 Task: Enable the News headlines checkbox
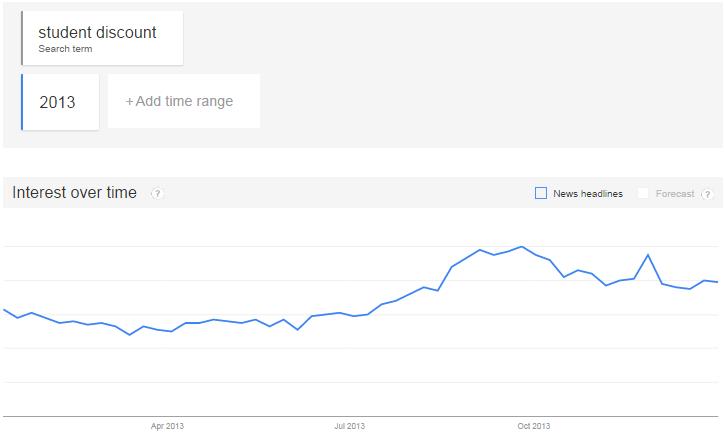(541, 193)
